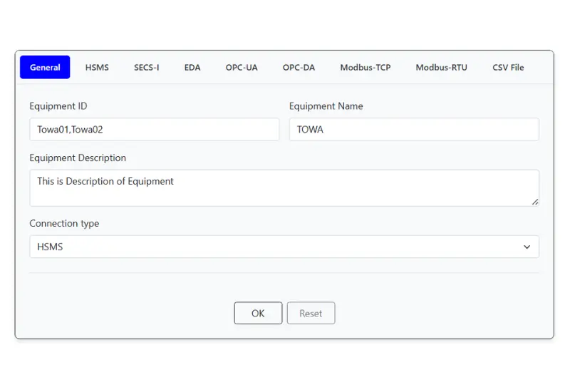Open the Modbus-TCP tab
This screenshot has width=570, height=392.
[366, 67]
